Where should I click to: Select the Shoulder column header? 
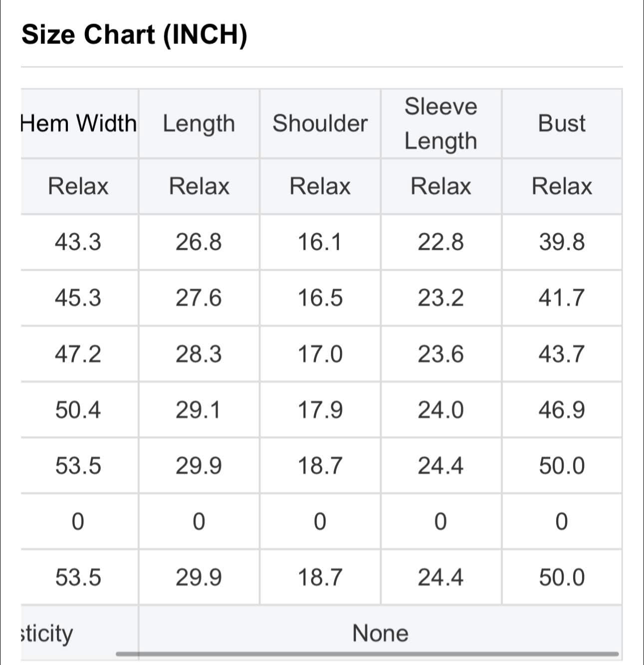coord(320,123)
